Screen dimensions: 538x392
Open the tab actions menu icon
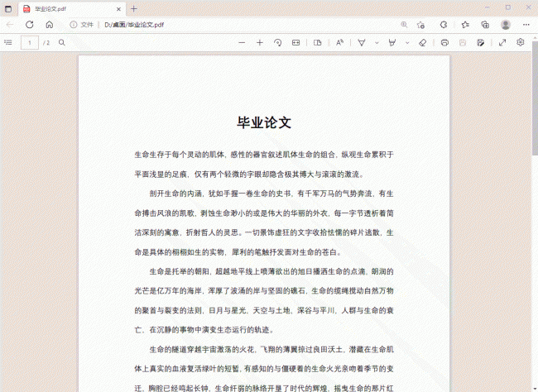point(8,9)
